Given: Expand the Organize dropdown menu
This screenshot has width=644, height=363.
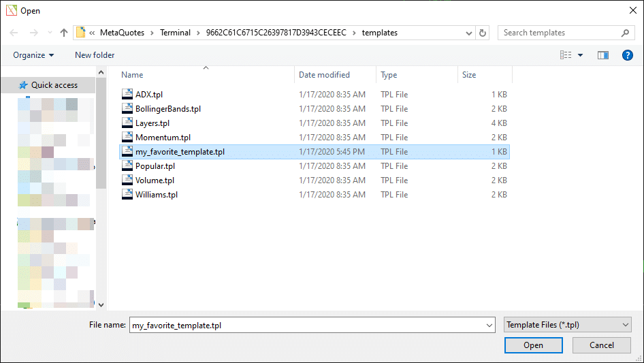Looking at the screenshot, I should click(x=33, y=55).
